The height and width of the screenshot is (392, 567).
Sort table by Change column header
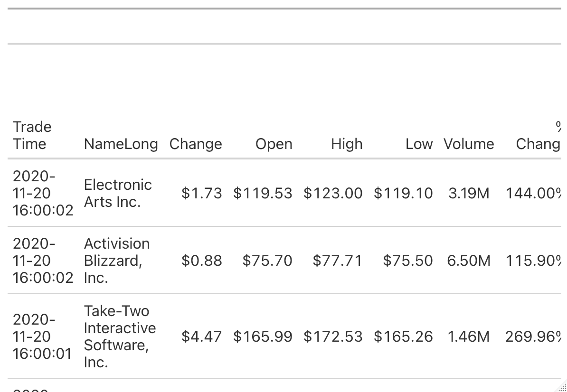point(196,144)
